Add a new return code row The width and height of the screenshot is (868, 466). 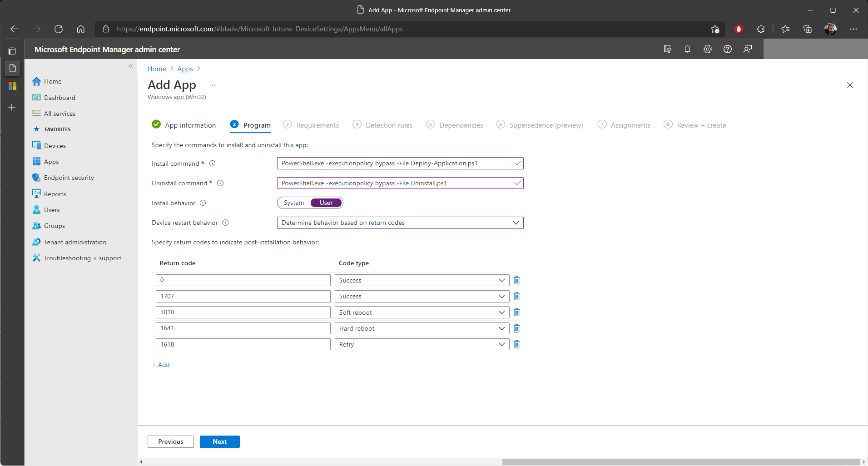click(x=161, y=365)
